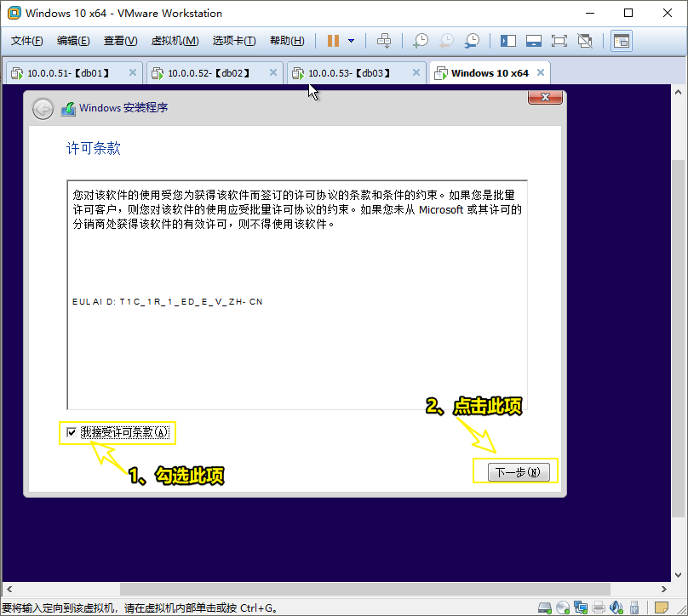
Task: Open the 帮助(H) menu
Action: (287, 41)
